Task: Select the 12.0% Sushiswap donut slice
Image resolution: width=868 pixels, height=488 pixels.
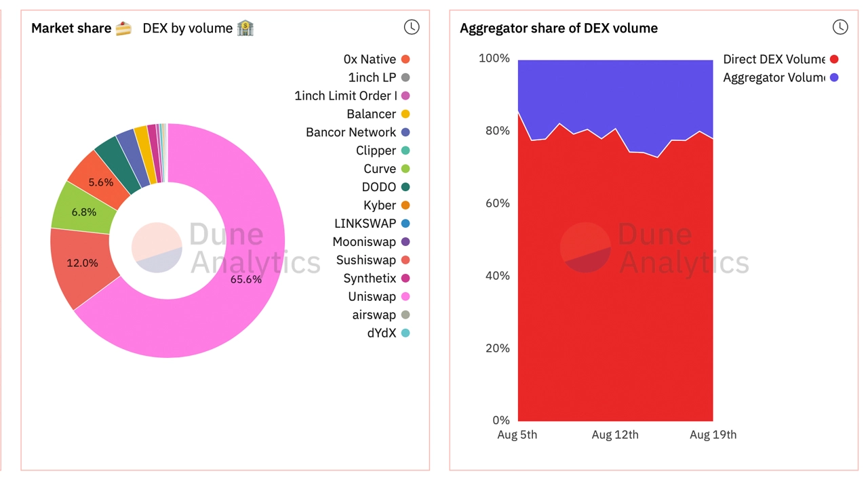Action: coord(81,264)
